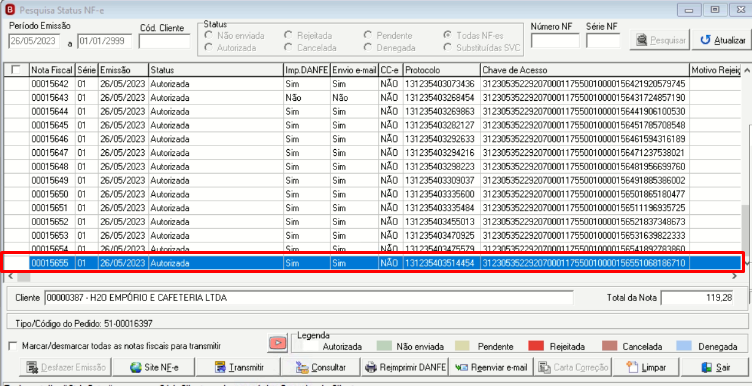Viewport: 752px width, 386px height.
Task: Click the Envio e-mail column header
Action: pyautogui.click(x=354, y=70)
